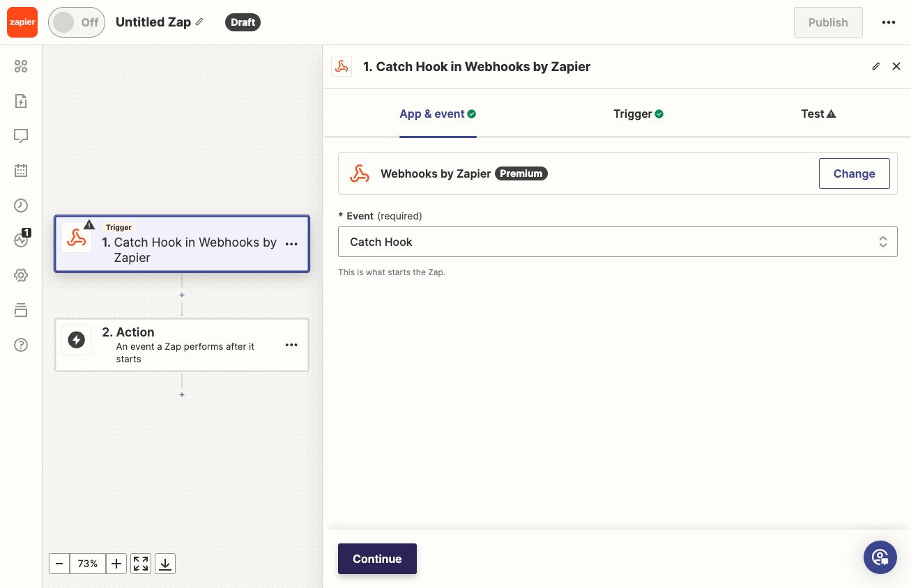
Task: Click the lightning bolt Action icon
Action: click(76, 340)
